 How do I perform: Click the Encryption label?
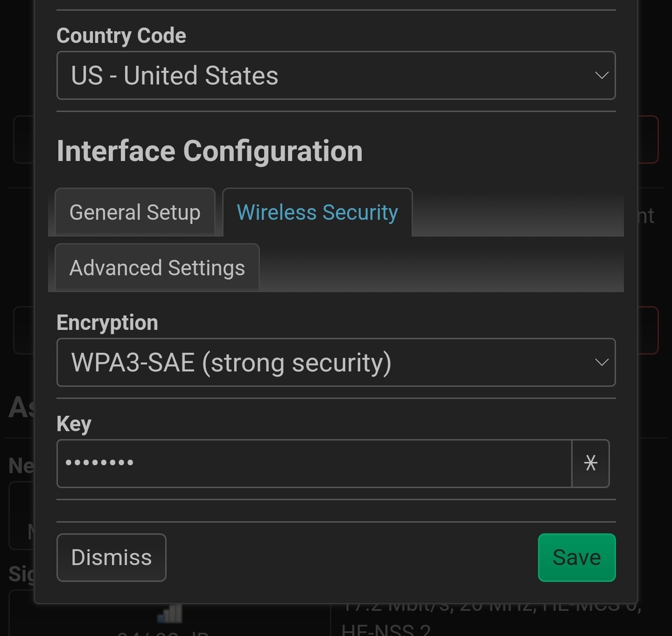107,323
